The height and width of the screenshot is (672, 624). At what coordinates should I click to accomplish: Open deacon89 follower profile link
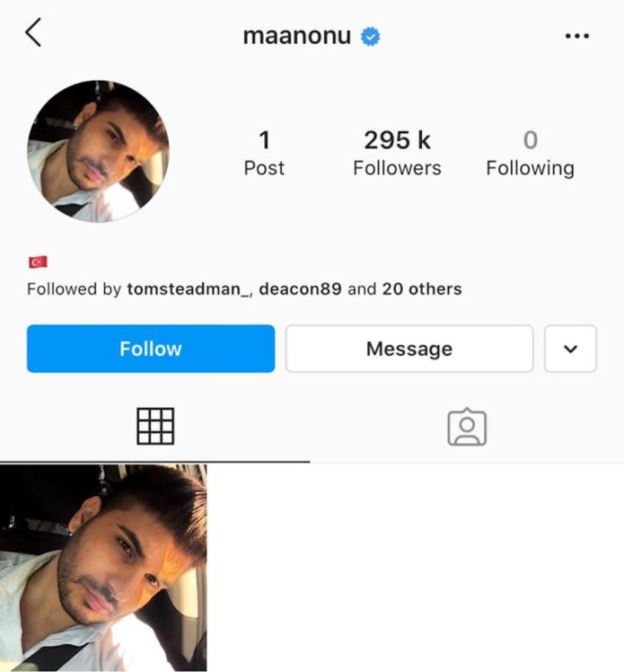click(300, 289)
